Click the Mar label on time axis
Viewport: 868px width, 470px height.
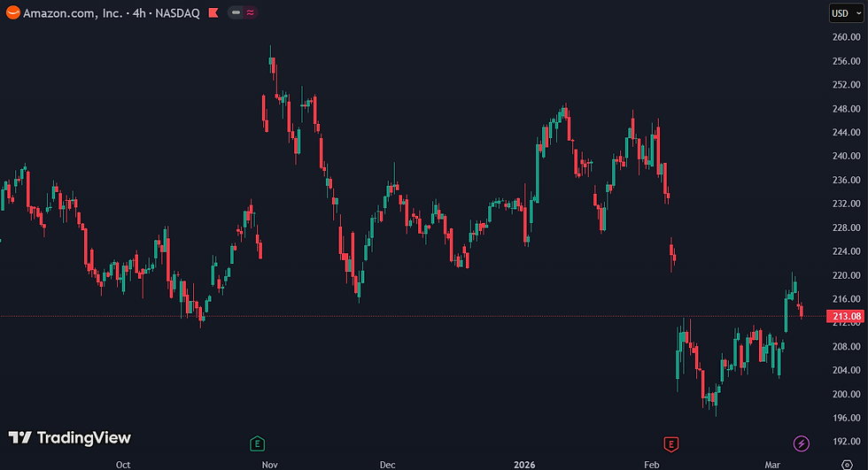click(x=772, y=465)
